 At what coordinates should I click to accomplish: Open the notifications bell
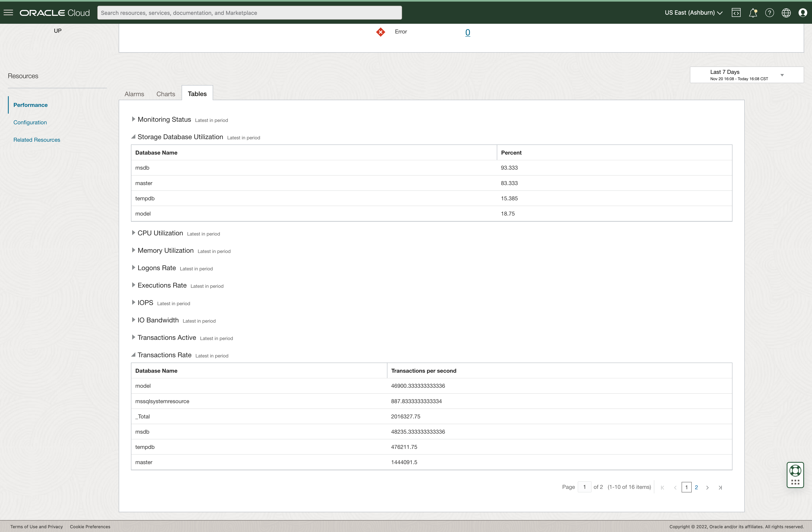click(753, 13)
